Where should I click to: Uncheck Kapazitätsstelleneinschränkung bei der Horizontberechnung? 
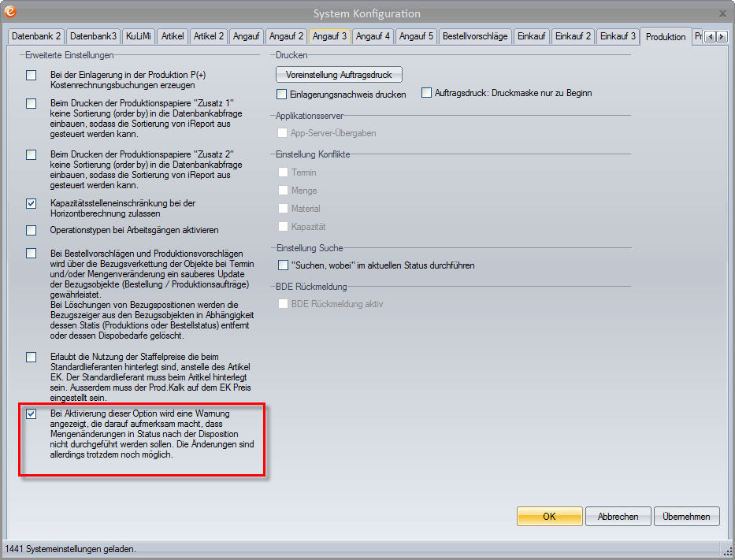(x=32, y=204)
